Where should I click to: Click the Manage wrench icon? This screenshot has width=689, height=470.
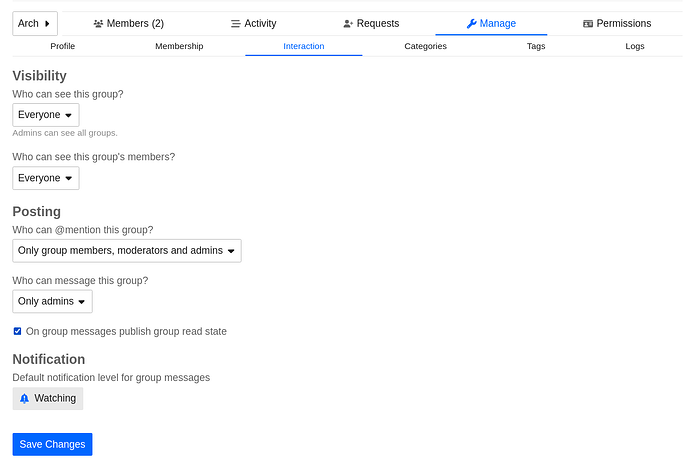(471, 24)
